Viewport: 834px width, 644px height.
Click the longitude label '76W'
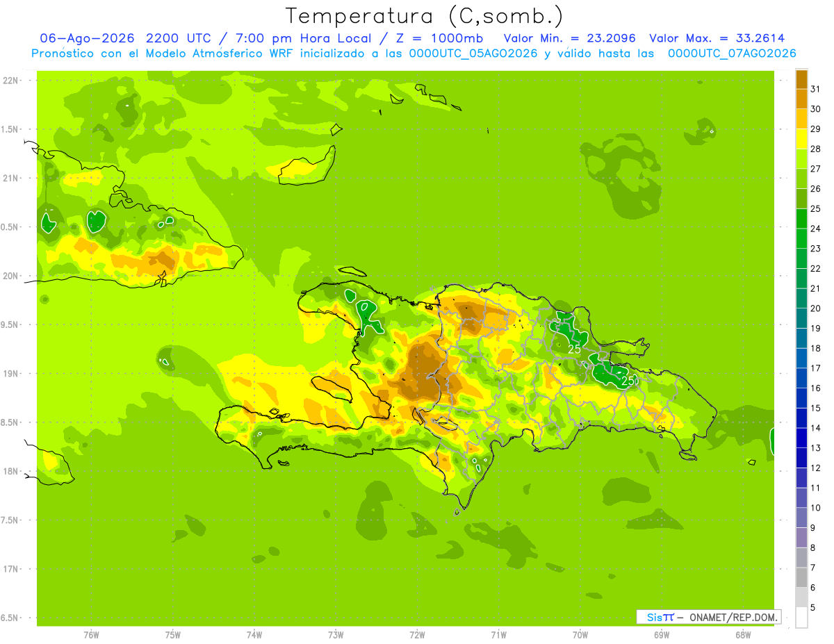pyautogui.click(x=91, y=635)
